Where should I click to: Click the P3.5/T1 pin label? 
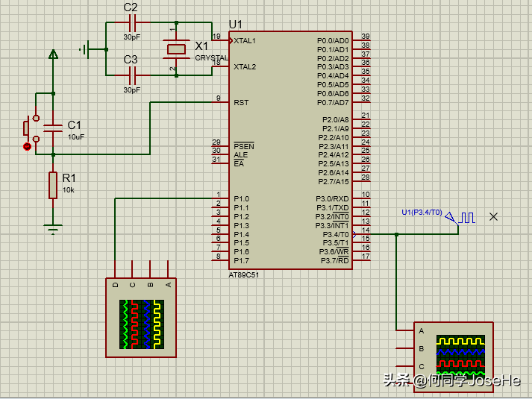point(336,243)
